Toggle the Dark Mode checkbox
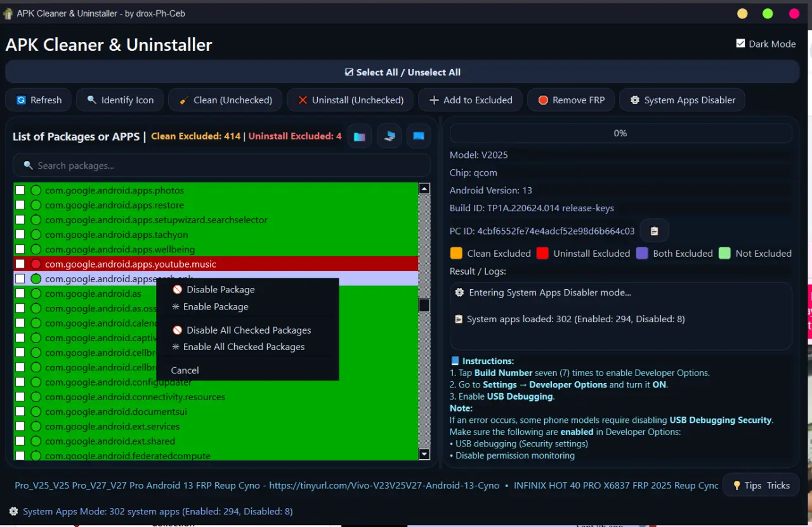812x527 pixels. pyautogui.click(x=740, y=44)
